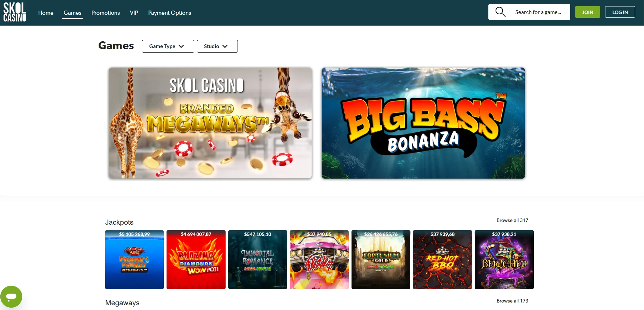The width and height of the screenshot is (644, 310).
Task: Open the Game Type dropdown
Action: [168, 46]
